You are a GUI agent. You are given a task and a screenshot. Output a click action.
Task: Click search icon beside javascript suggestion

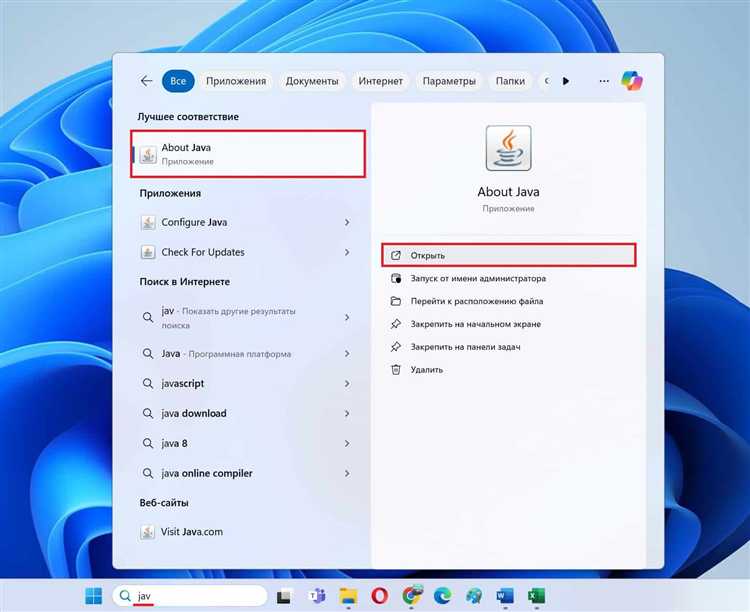coord(148,383)
